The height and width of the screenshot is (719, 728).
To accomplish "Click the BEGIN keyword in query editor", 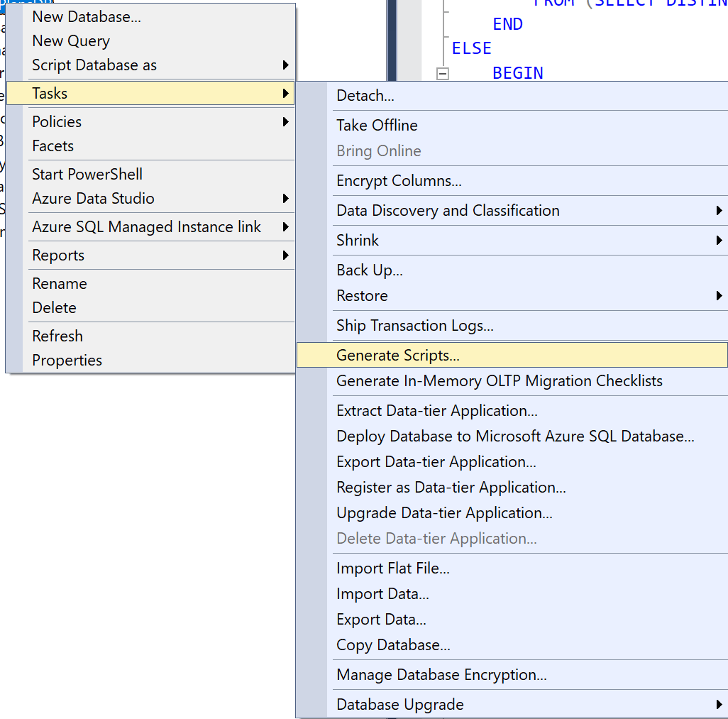I will (518, 73).
